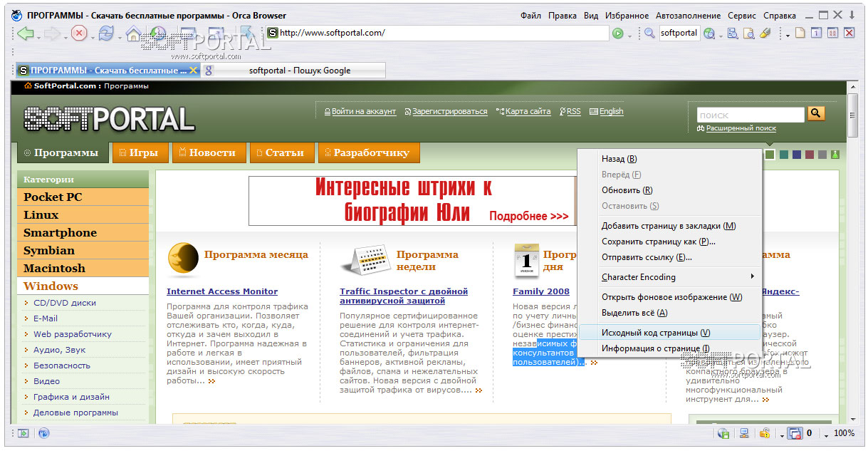This screenshot has width=868, height=451.
Task: Click the SoftPortal поиск search field
Action: pyautogui.click(x=751, y=115)
